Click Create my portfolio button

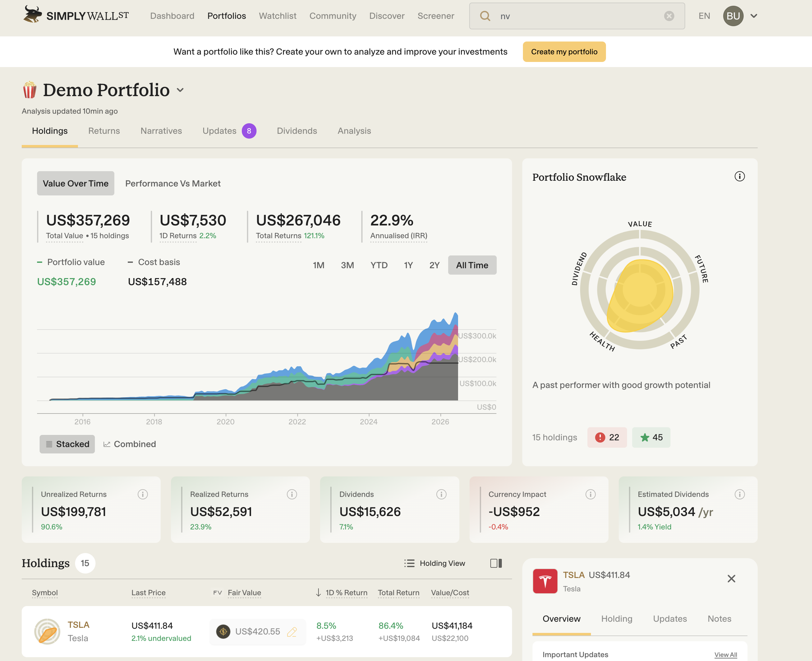[564, 52]
